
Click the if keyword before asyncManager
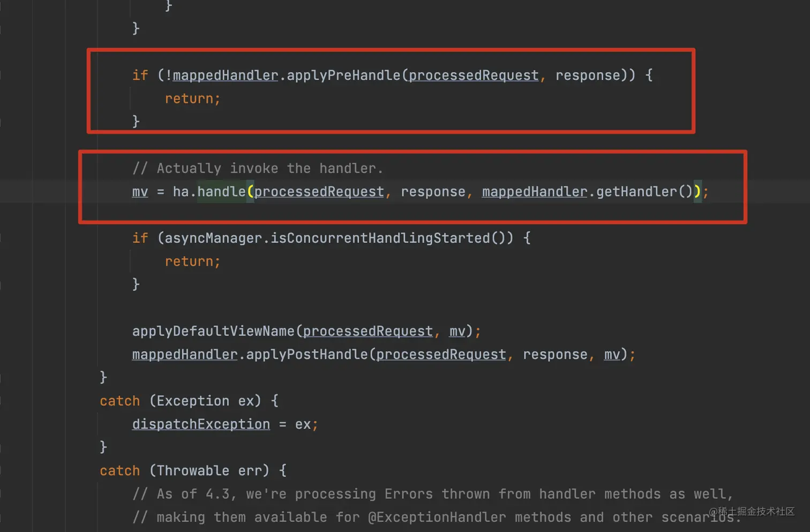[140, 238]
